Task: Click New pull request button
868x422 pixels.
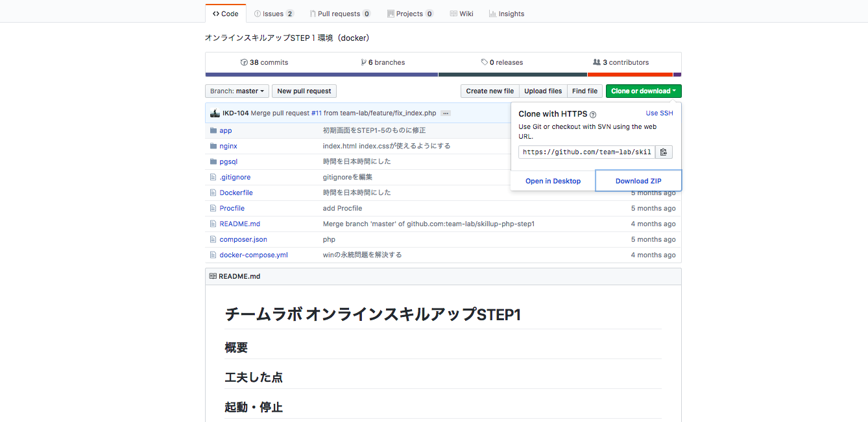Action: click(x=304, y=91)
